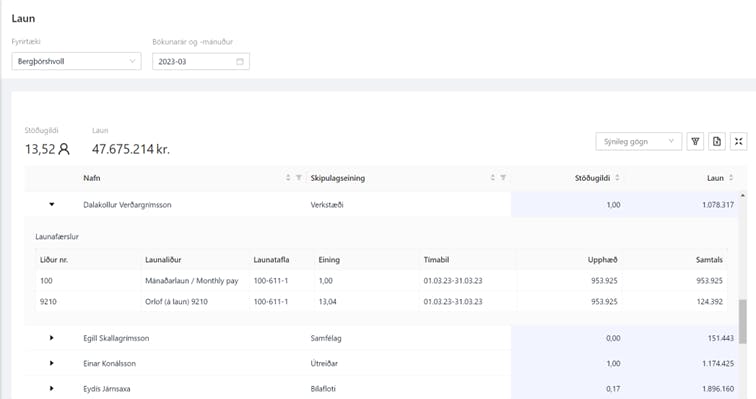The height and width of the screenshot is (399, 756).
Task: Click the Útreiðar unit cell
Action: pyautogui.click(x=324, y=363)
